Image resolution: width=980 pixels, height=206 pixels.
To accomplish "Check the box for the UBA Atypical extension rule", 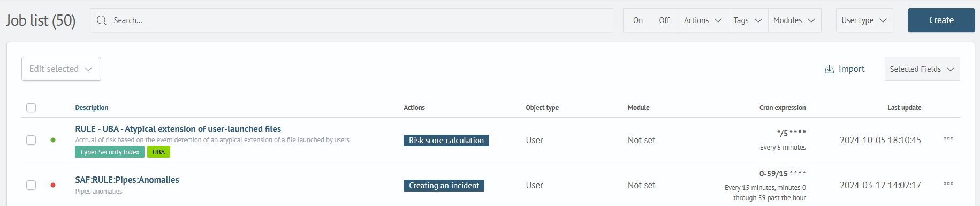I will pos(31,140).
